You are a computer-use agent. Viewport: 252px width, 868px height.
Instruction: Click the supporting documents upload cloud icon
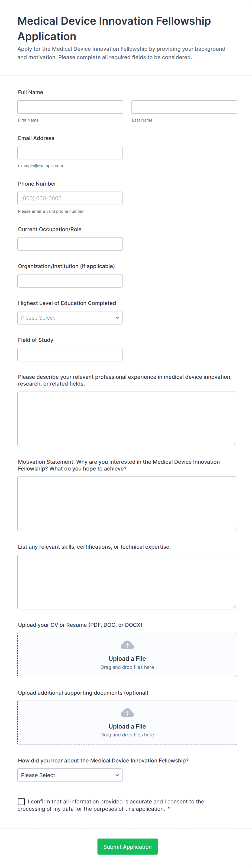point(127,713)
